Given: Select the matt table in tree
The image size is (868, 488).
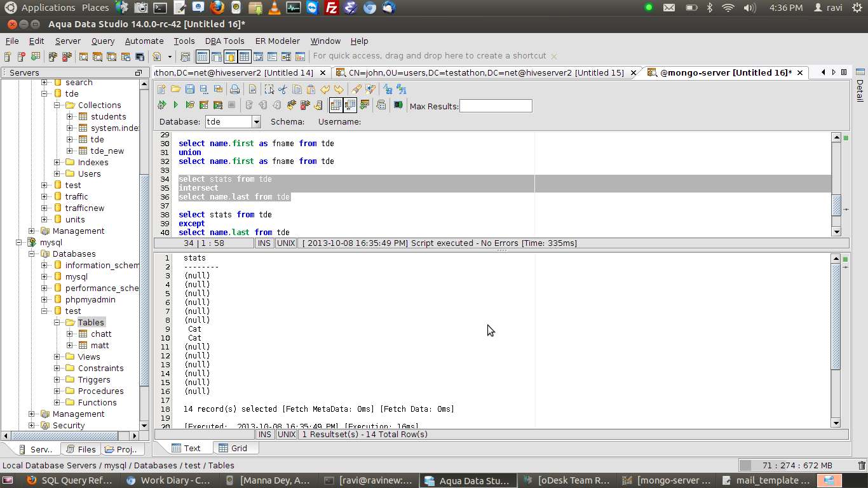Looking at the screenshot, I should coord(100,345).
